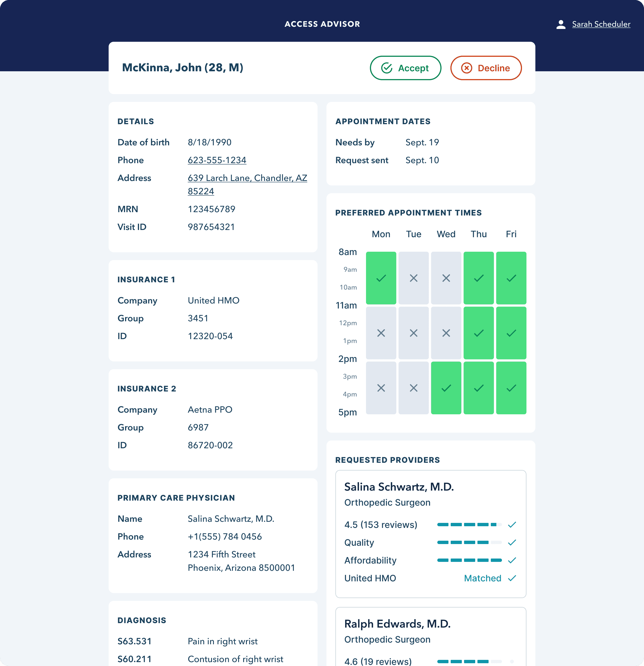Call the patient at 623-555-1234

click(217, 160)
